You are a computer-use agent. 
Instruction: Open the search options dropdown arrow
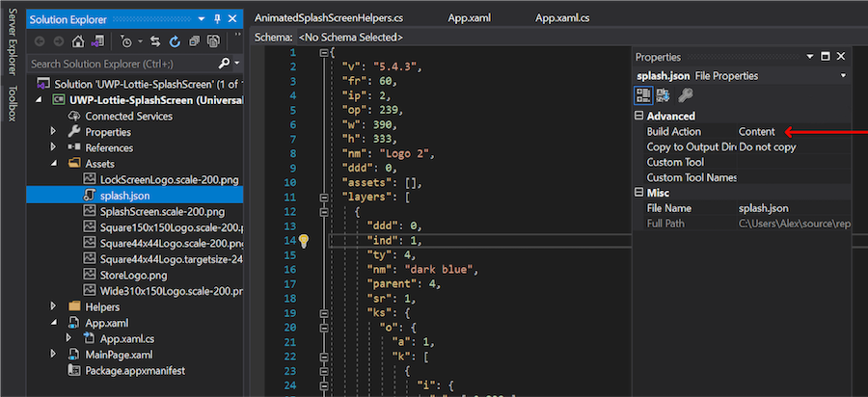click(237, 64)
